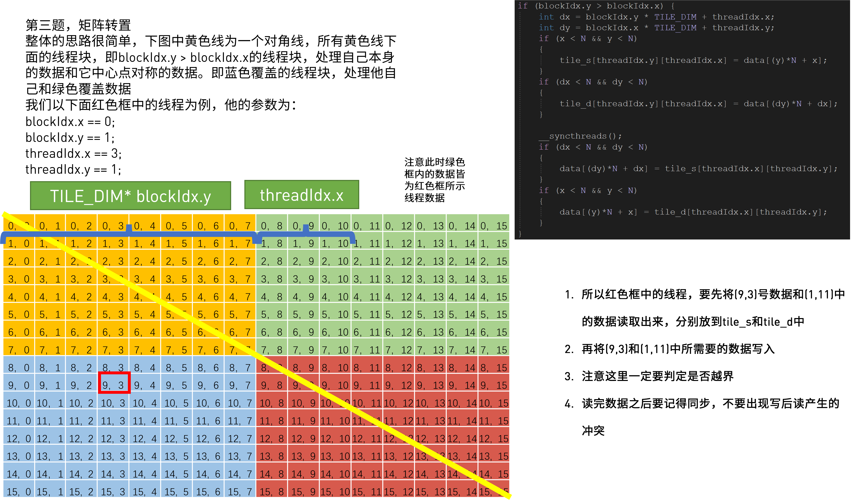Click the "__syncthreads();" code line
854x504 pixels.
pos(580,136)
